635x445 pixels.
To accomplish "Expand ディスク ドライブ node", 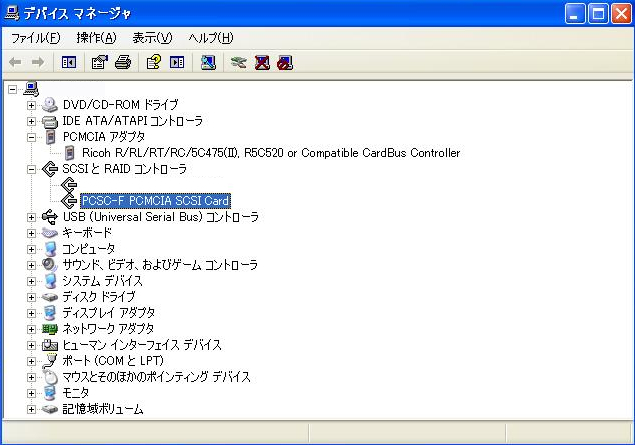I will point(31,297).
